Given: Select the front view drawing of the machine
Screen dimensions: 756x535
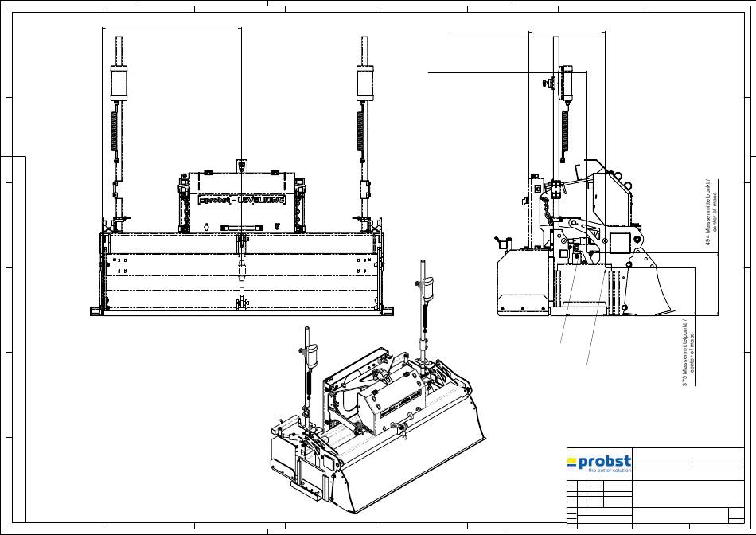Looking at the screenshot, I should click(242, 176).
